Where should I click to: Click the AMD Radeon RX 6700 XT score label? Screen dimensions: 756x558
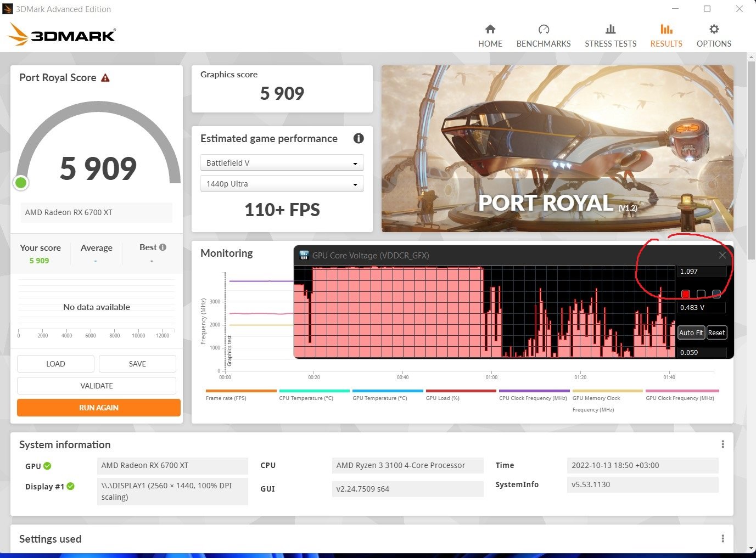click(97, 212)
